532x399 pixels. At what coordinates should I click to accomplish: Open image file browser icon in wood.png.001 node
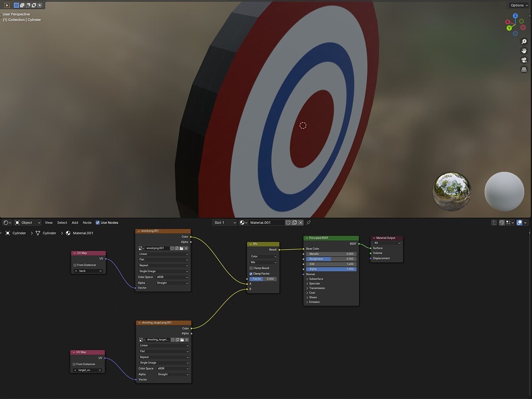click(182, 248)
